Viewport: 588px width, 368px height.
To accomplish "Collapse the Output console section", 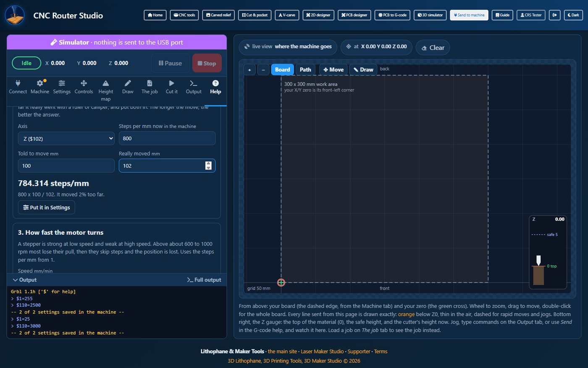I will point(25,280).
